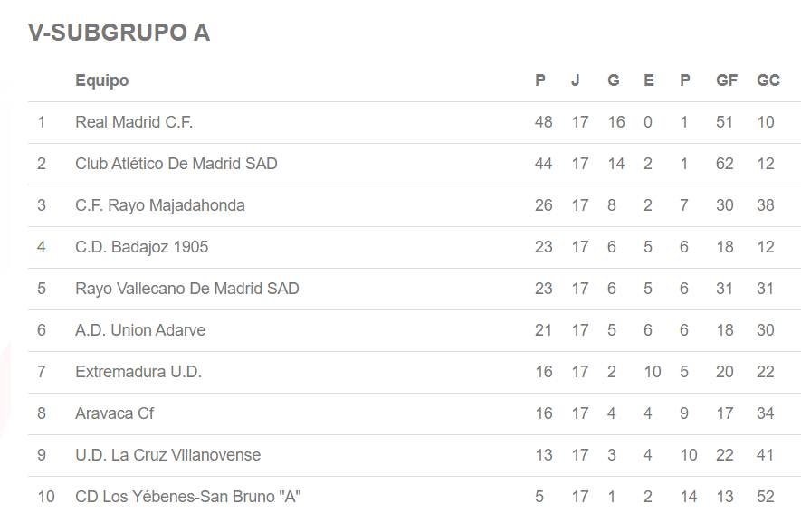801x532 pixels.
Task: Open U.D. La Cruz Villanovense team
Action: [x=168, y=455]
